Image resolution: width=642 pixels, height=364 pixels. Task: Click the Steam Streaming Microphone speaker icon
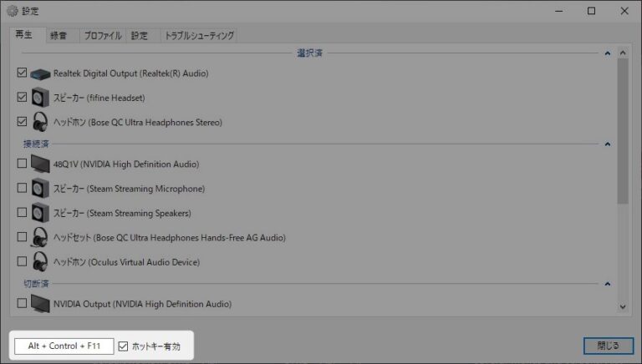(x=41, y=189)
